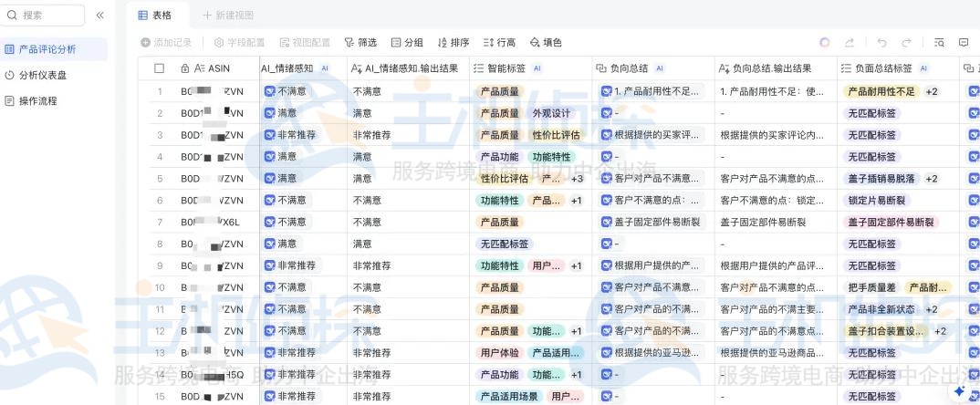This screenshot has height=405, width=980.
Task: Open 字段配置 field settings
Action: (239, 43)
